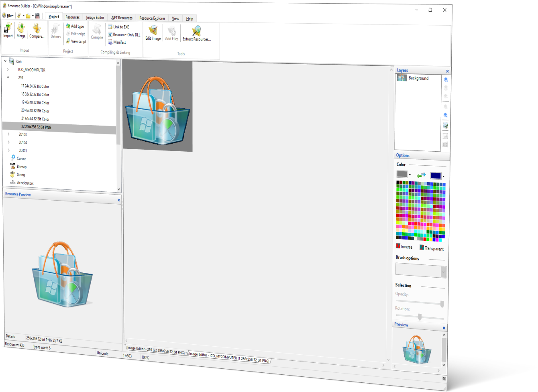Open the dropdown arrow beside the new icon

tap(23, 16)
